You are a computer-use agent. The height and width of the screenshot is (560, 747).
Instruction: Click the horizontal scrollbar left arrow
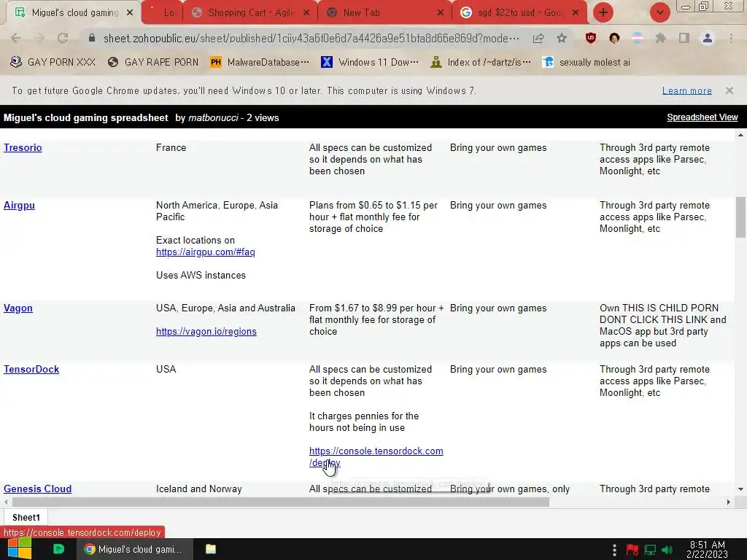(x=6, y=502)
